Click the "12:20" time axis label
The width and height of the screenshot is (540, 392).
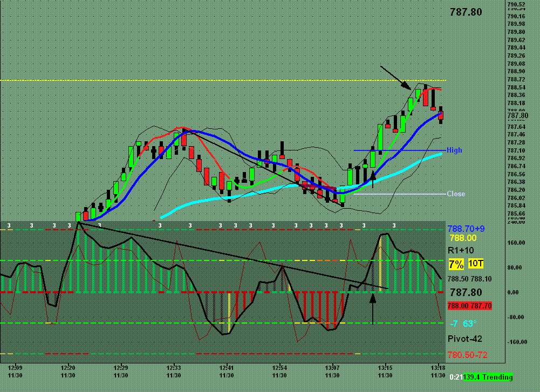tap(68, 368)
